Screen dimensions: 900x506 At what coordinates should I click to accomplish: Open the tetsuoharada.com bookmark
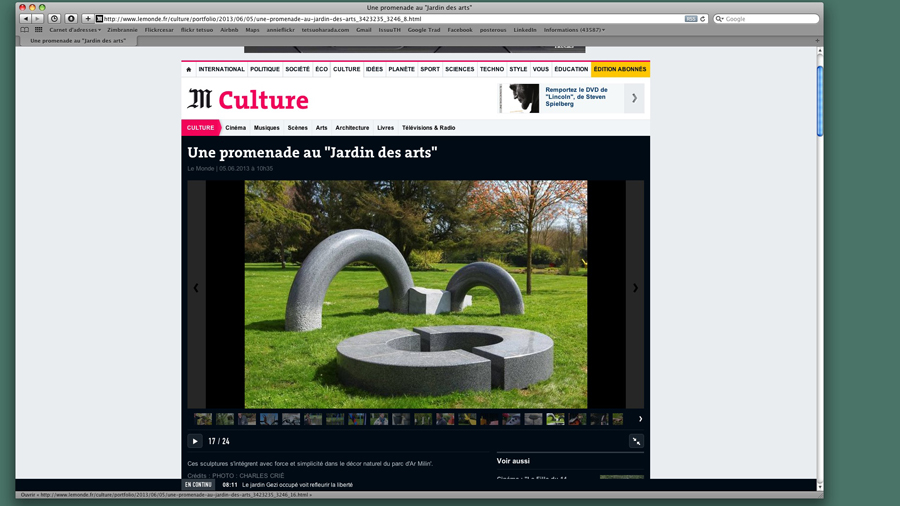[325, 30]
